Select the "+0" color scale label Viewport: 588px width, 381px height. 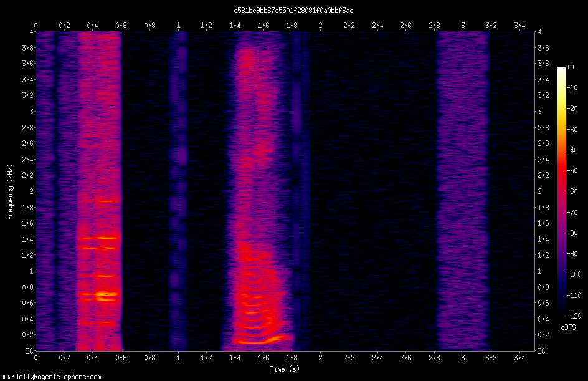(571, 67)
